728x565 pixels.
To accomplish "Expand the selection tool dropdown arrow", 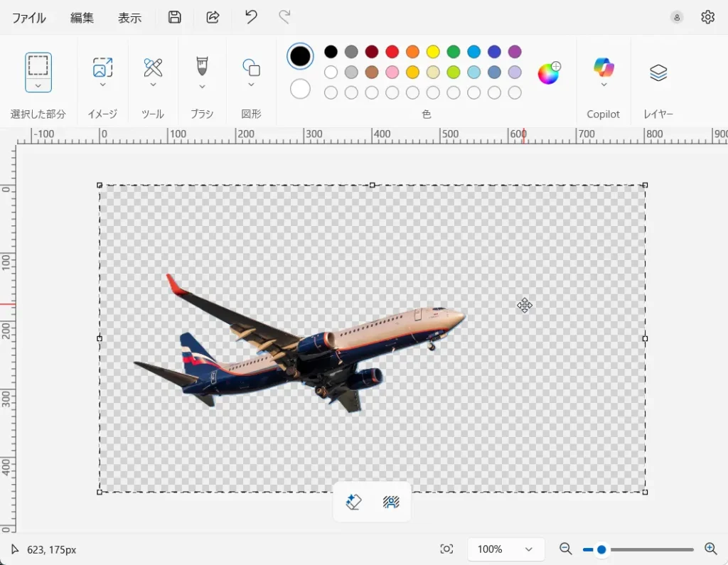I will click(x=38, y=85).
